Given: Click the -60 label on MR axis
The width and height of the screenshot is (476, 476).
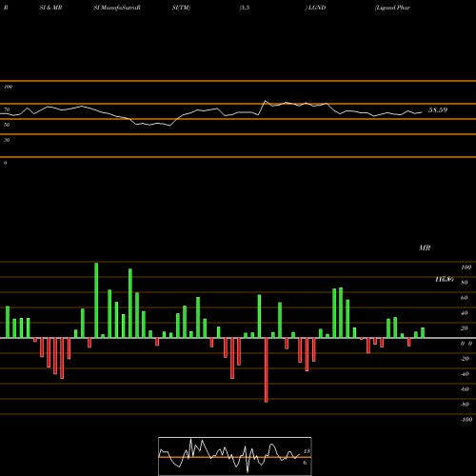Looking at the screenshot, I should pos(465,389).
